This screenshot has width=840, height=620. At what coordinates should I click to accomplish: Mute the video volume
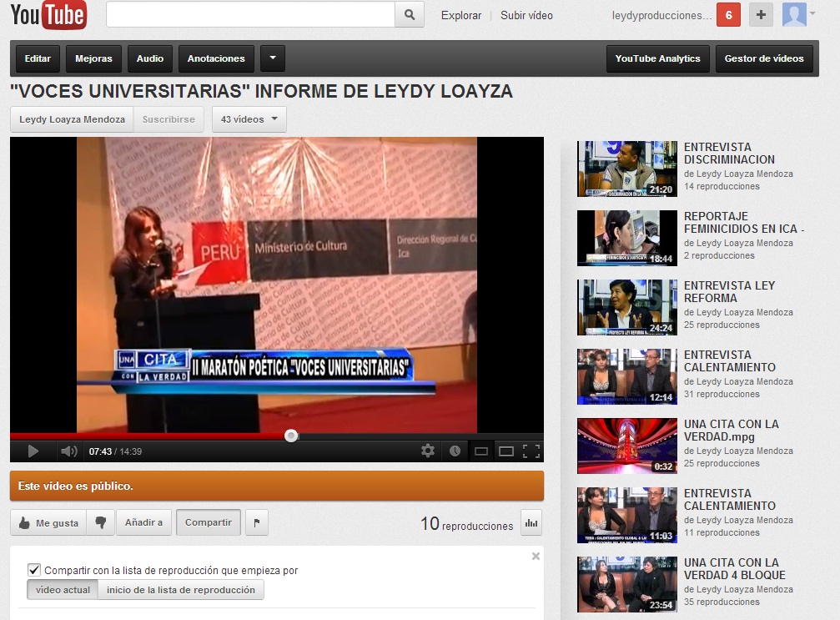pyautogui.click(x=68, y=451)
